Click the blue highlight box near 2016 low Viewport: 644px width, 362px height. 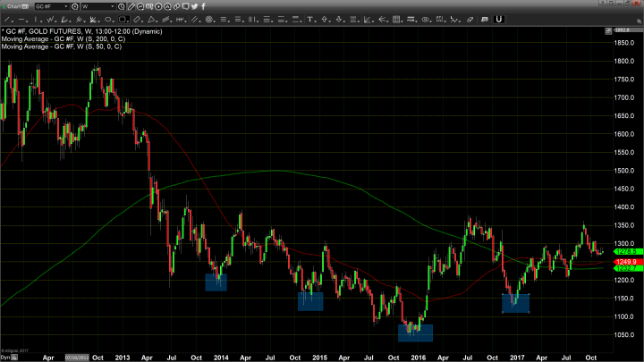click(415, 333)
